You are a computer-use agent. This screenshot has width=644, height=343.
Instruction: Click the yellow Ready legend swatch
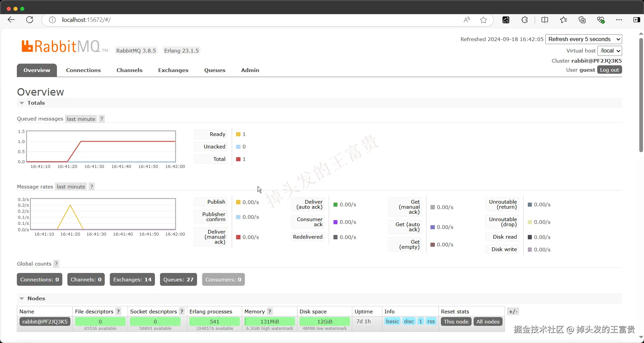238,134
